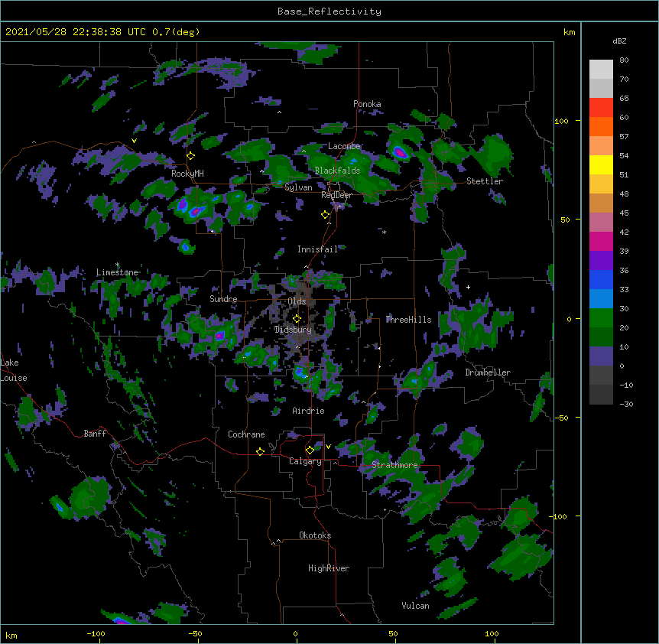The width and height of the screenshot is (659, 644).
Task: Click the magenta 39-42 dBZ legend swatch
Action: (601, 242)
